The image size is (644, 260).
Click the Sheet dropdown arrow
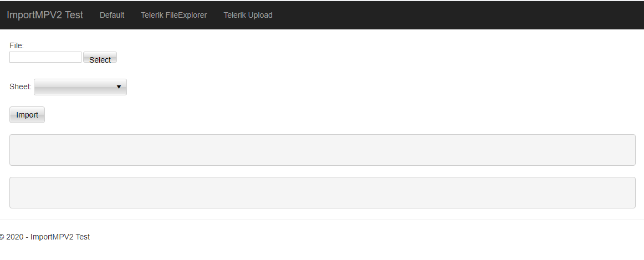[119, 87]
